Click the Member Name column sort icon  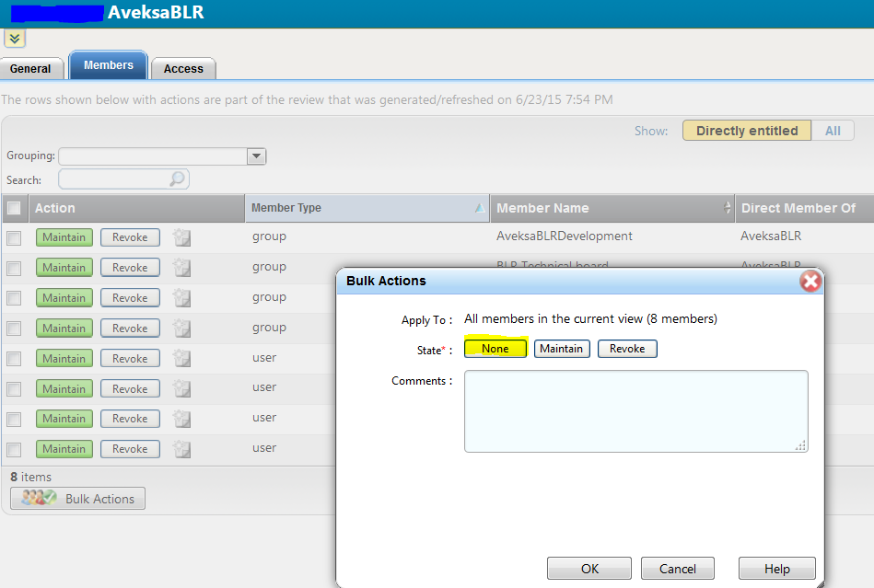point(728,208)
